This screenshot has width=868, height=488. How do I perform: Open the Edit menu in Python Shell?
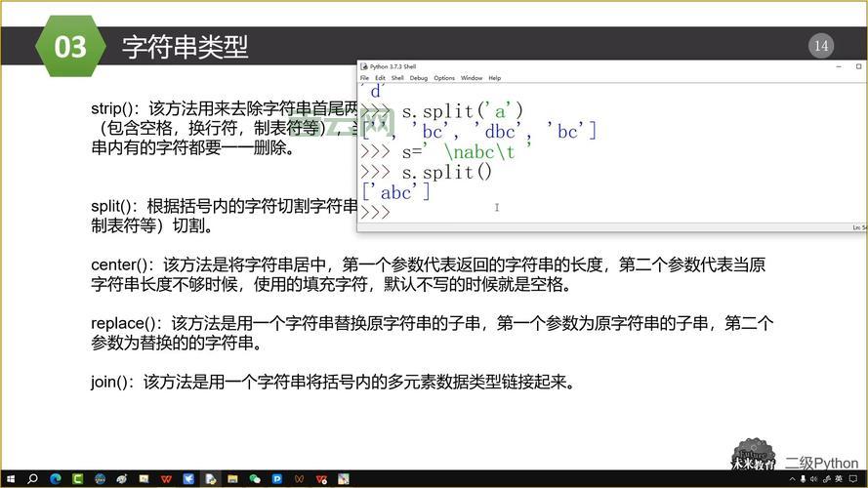click(x=381, y=78)
